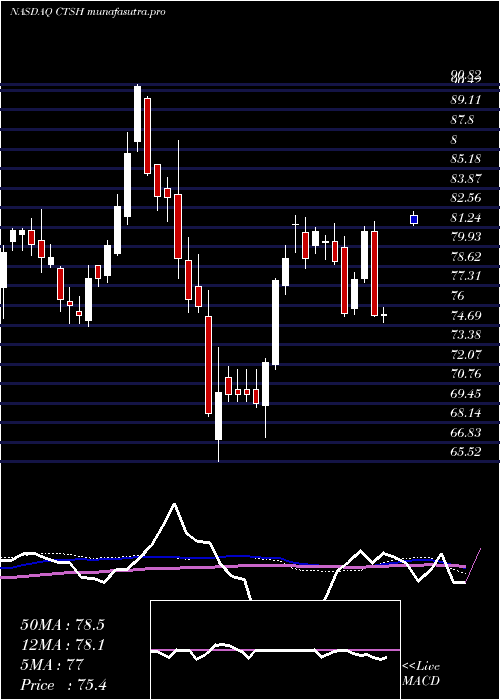Image resolution: width=500 pixels, height=700 pixels.
Task: Select the 73.38 price axis label
Action: 466,335
